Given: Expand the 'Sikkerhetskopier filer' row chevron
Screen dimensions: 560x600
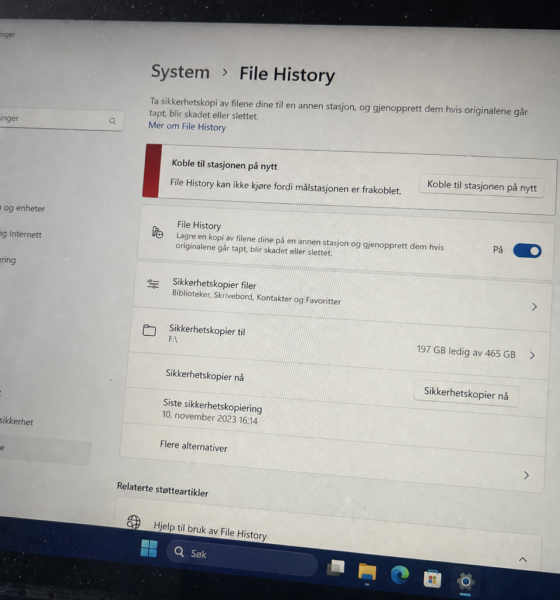Looking at the screenshot, I should pos(534,307).
